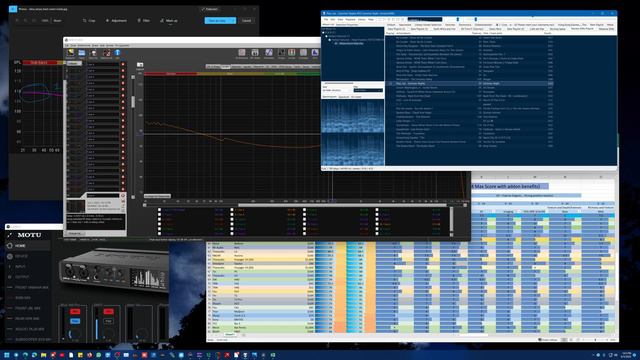Open the Windows Start menu

[7, 355]
